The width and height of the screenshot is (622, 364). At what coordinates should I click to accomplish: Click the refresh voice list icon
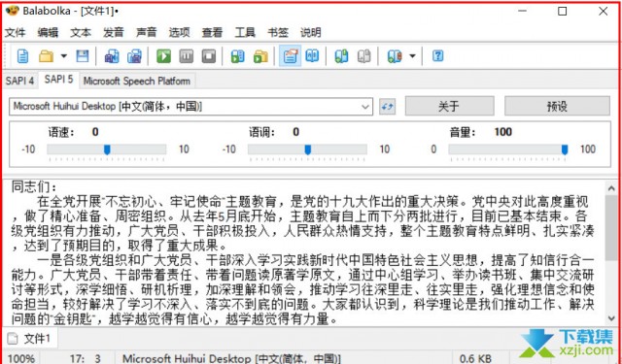(x=387, y=107)
